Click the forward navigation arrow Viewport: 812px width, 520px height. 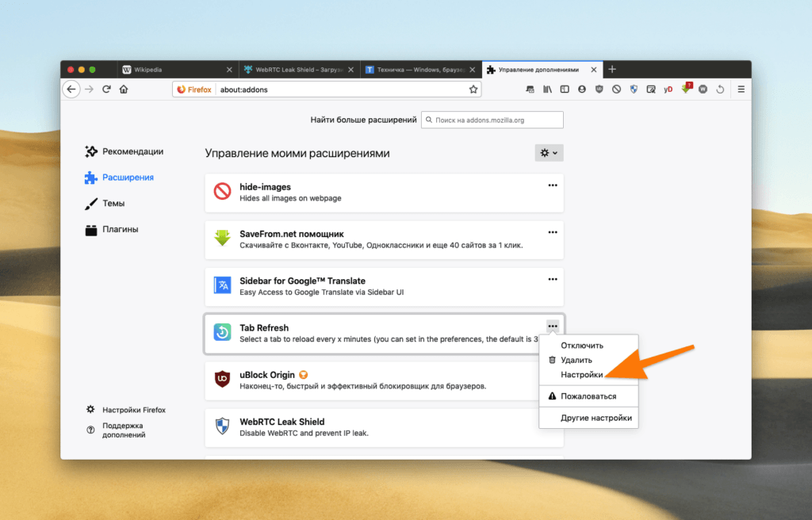[89, 89]
